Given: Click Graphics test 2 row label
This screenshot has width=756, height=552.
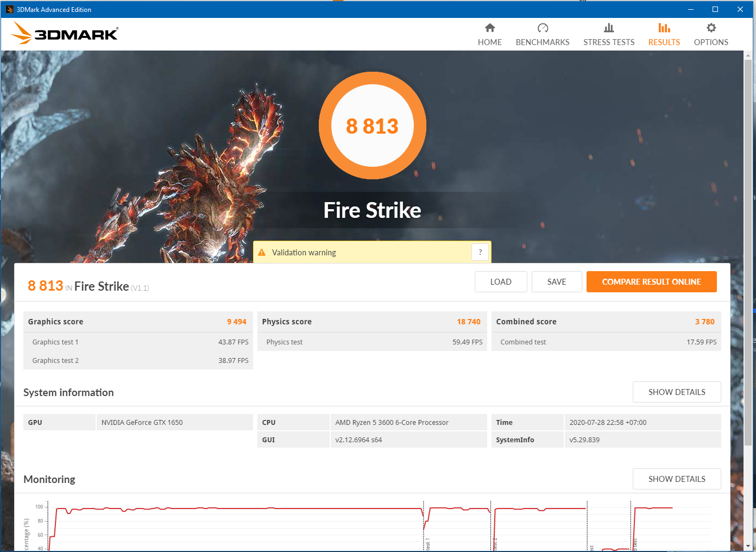Looking at the screenshot, I should click(55, 361).
